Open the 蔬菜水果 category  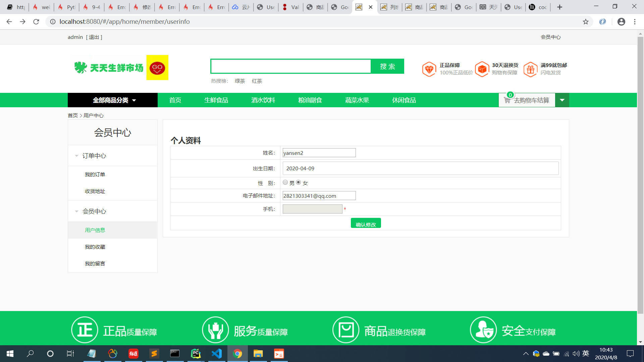click(x=357, y=100)
